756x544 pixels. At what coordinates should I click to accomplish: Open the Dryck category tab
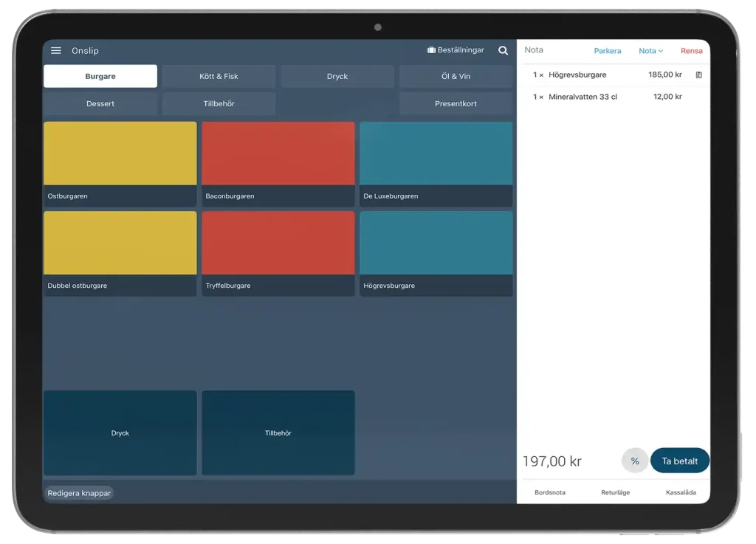point(337,76)
